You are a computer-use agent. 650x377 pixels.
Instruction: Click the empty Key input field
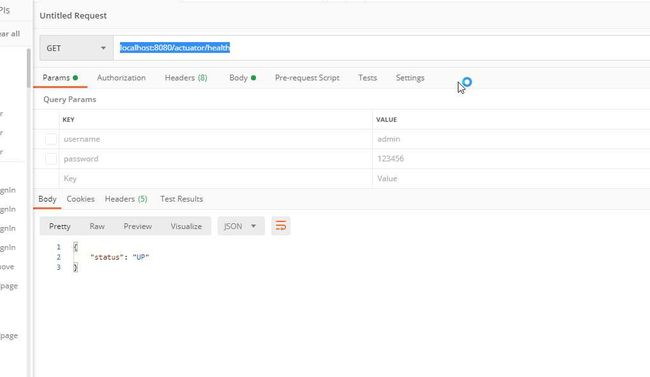(x=216, y=178)
